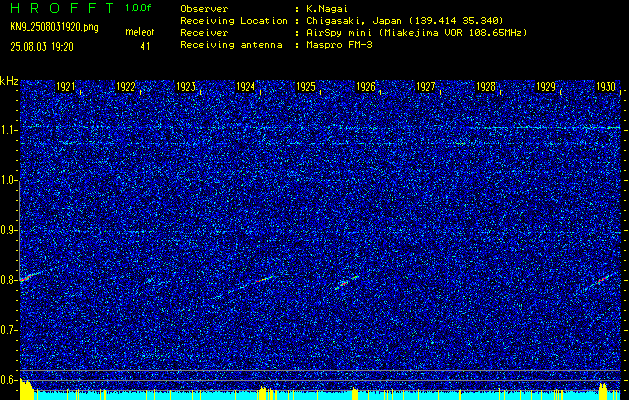This screenshot has height=400, width=629.
Task: Click the Receiver label
Action: point(204,33)
